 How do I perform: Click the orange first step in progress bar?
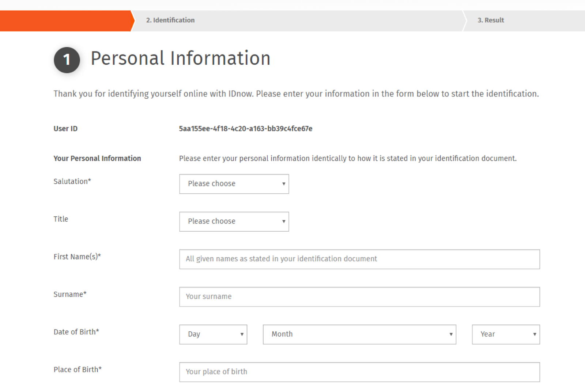65,21
